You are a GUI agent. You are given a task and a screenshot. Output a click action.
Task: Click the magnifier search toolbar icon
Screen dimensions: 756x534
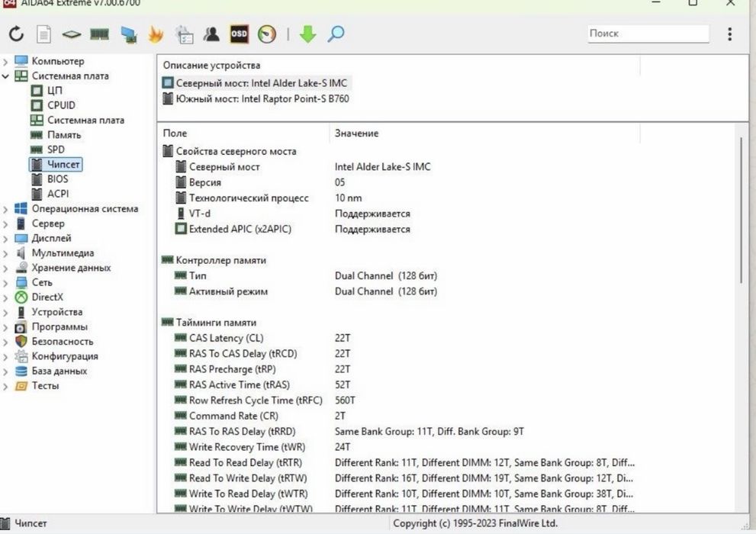tap(336, 34)
